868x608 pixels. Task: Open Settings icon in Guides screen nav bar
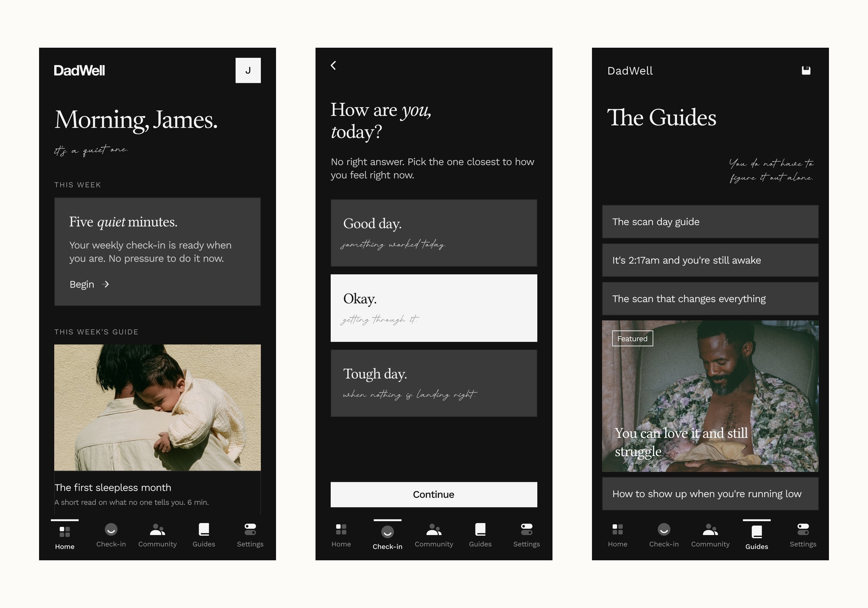click(803, 529)
